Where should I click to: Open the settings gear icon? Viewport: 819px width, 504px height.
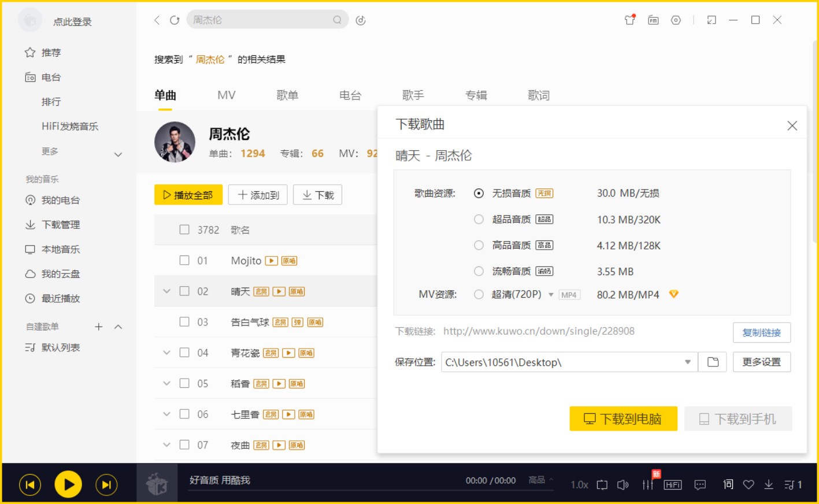point(676,20)
